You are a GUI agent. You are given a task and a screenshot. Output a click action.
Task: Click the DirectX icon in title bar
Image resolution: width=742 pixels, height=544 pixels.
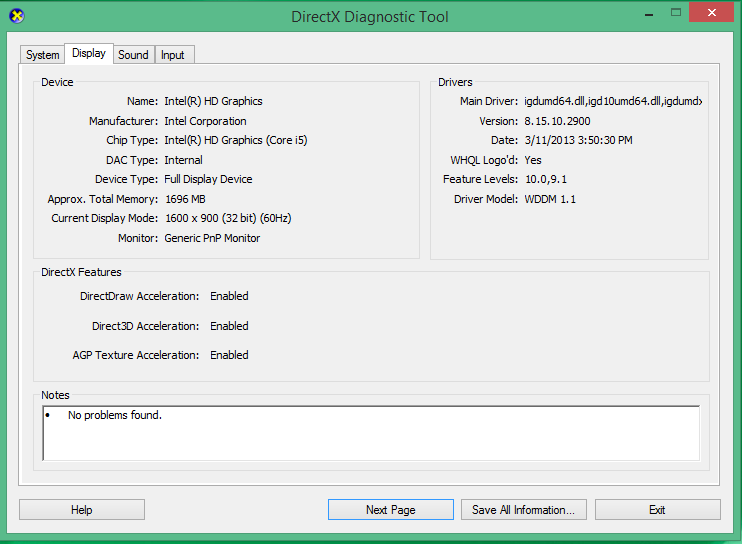17,16
